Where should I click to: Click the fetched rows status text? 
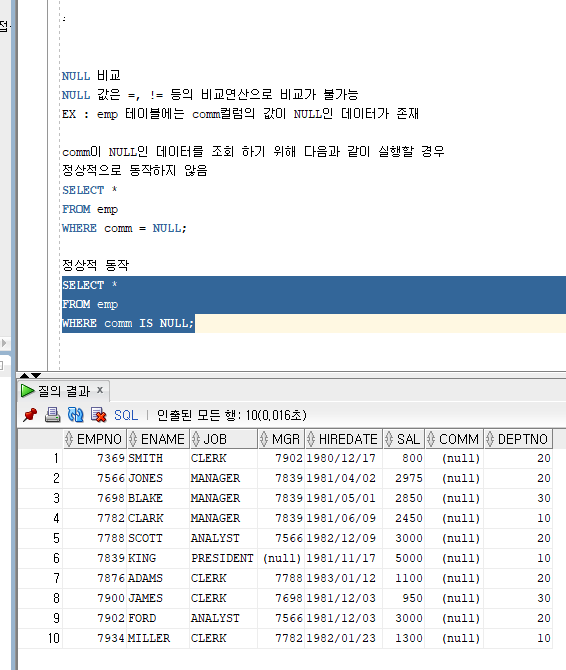pos(232,415)
